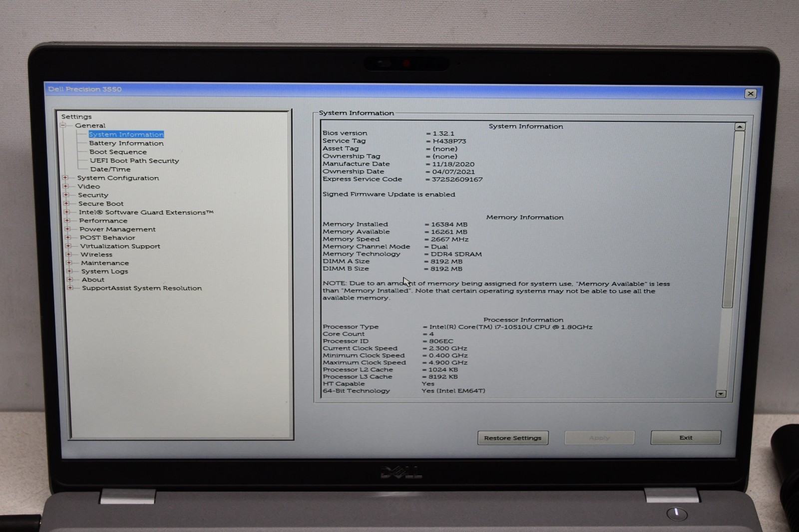Select System Logs category label
799x532 pixels.
pyautogui.click(x=105, y=271)
